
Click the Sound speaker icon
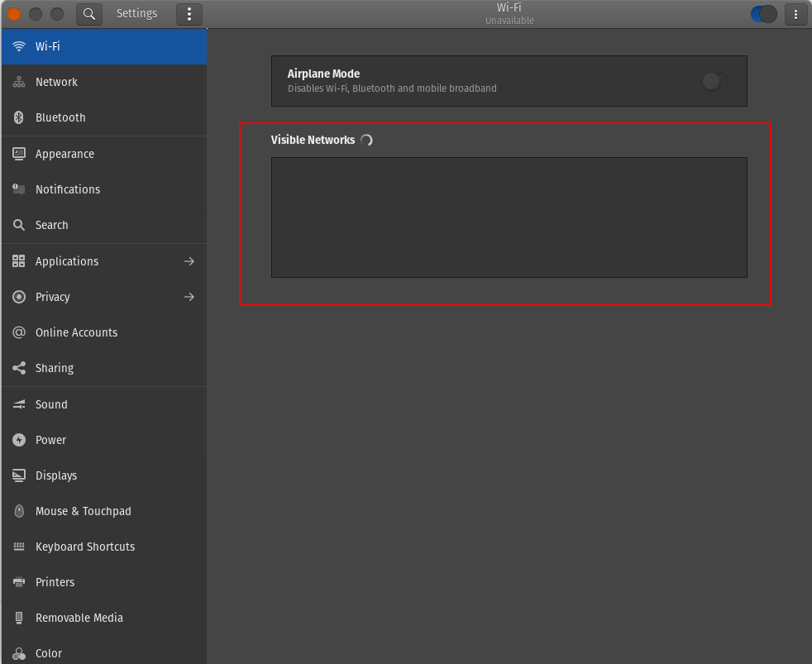click(x=18, y=404)
